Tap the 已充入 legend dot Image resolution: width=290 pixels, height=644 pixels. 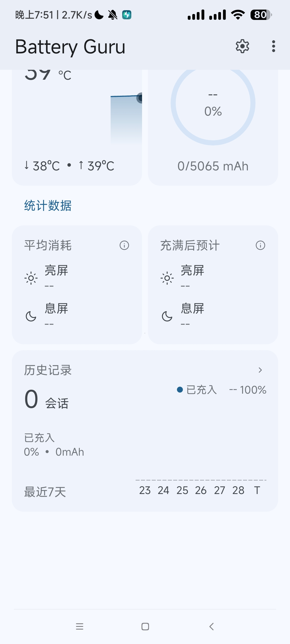[180, 390]
